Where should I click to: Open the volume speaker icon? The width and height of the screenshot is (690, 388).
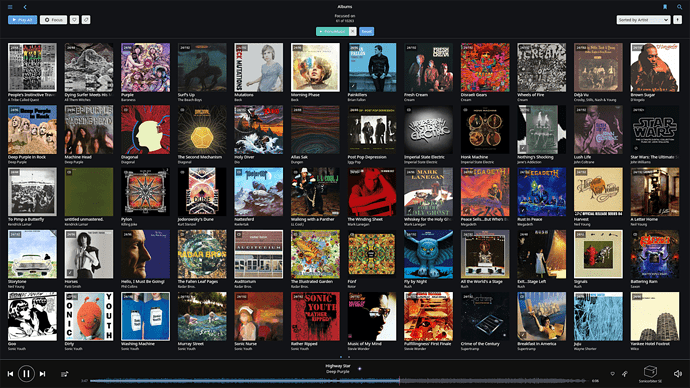tap(678, 373)
